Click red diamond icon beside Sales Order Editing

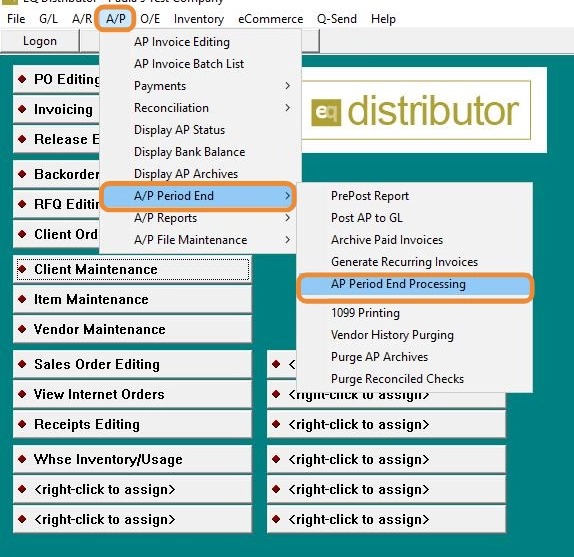[22, 364]
